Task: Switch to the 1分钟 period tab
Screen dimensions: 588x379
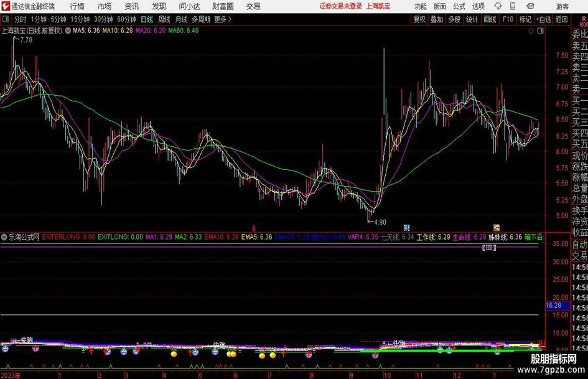Action: click(39, 19)
